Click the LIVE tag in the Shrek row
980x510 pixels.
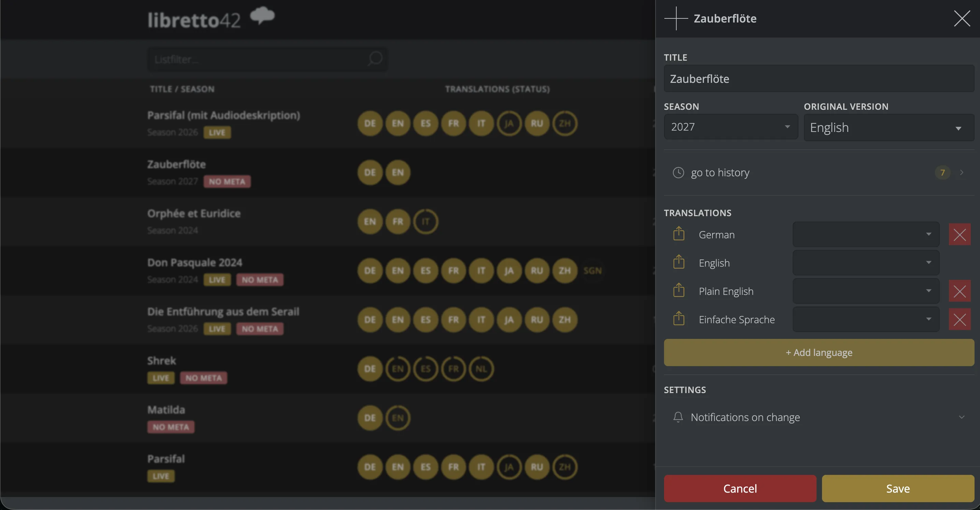[161, 378]
